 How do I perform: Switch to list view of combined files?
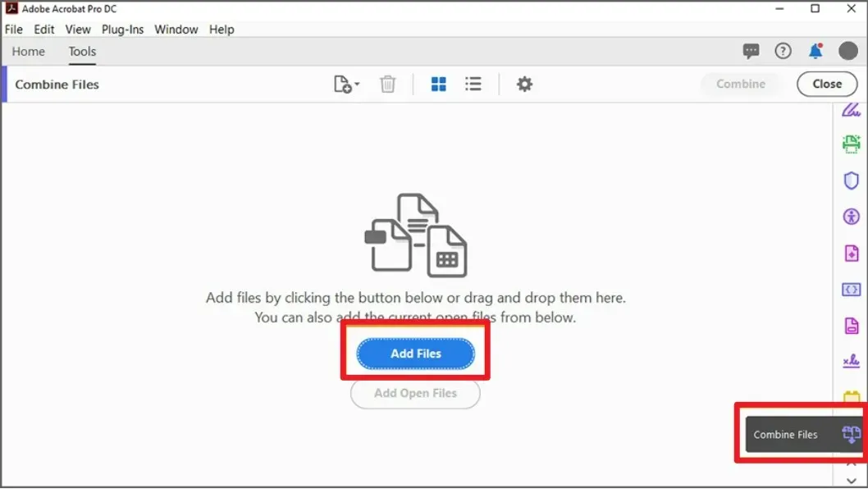click(473, 84)
